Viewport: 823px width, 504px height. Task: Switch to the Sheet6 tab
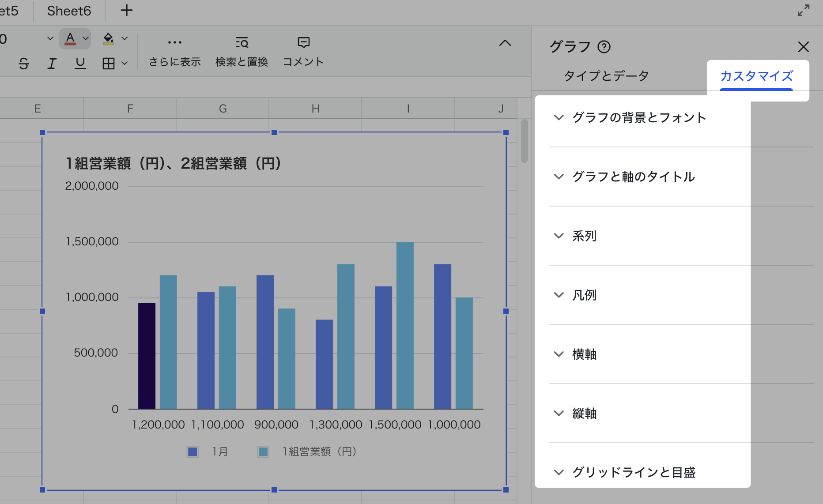point(69,11)
